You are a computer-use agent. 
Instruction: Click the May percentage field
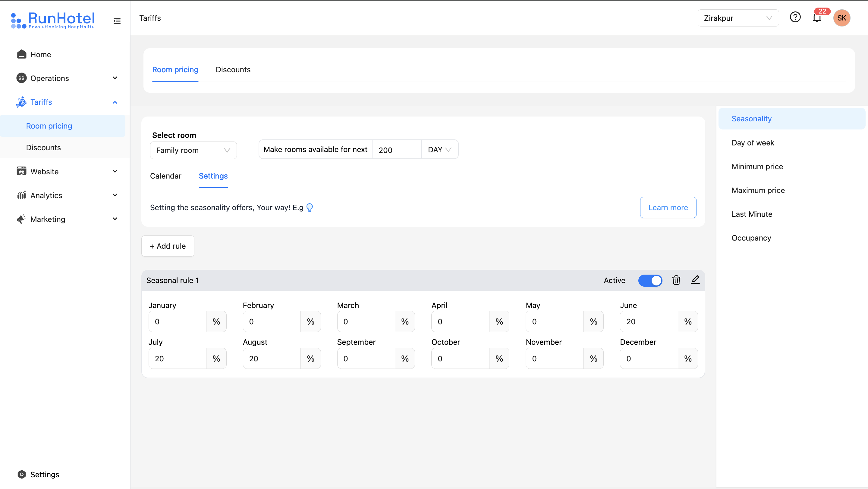tap(555, 321)
